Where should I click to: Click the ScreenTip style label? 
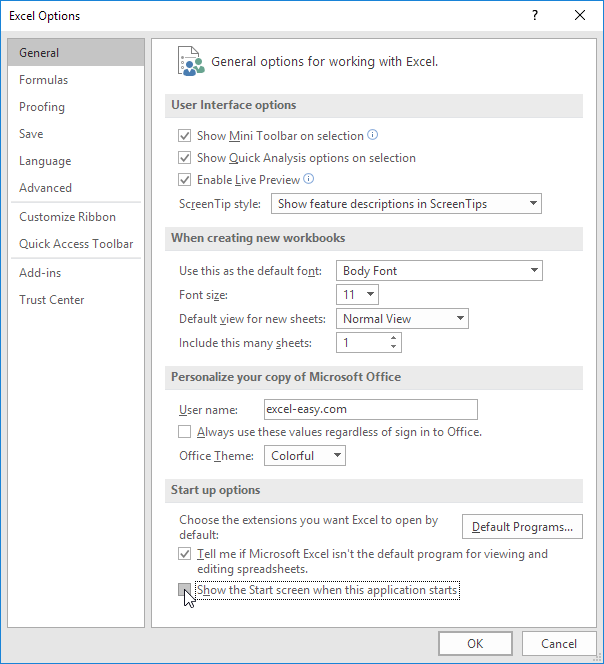coord(220,204)
